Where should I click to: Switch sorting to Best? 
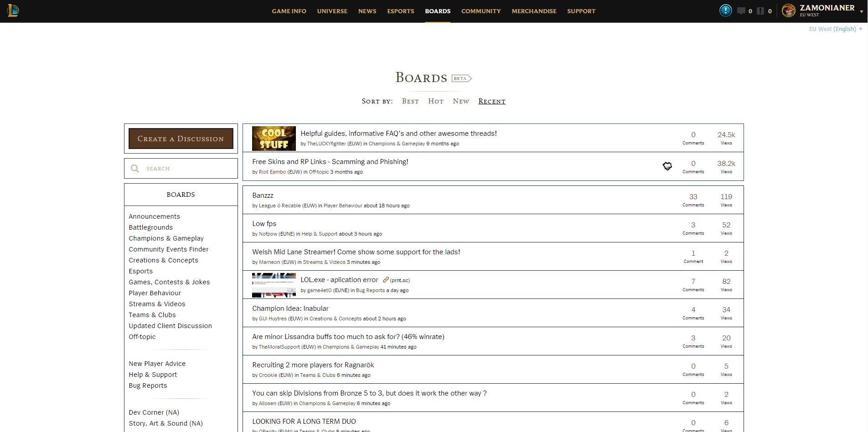tap(410, 101)
